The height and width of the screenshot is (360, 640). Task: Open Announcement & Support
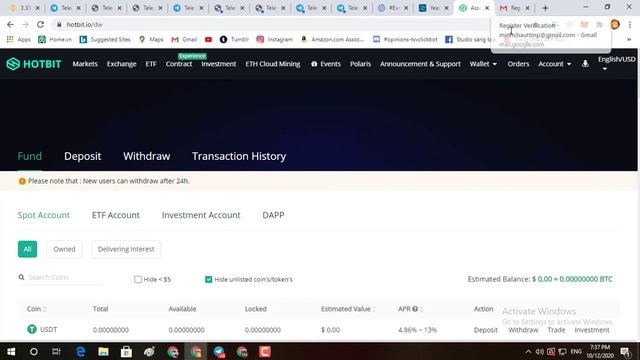pyautogui.click(x=420, y=64)
